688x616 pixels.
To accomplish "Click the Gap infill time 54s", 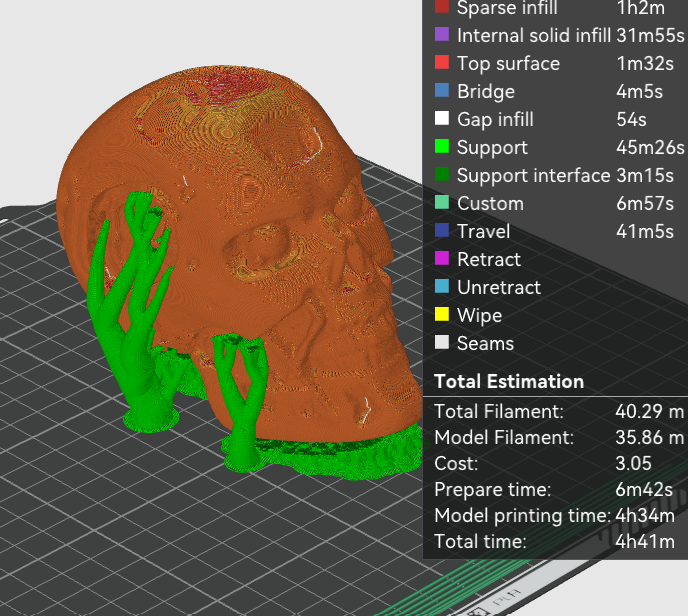I will pos(631,119).
